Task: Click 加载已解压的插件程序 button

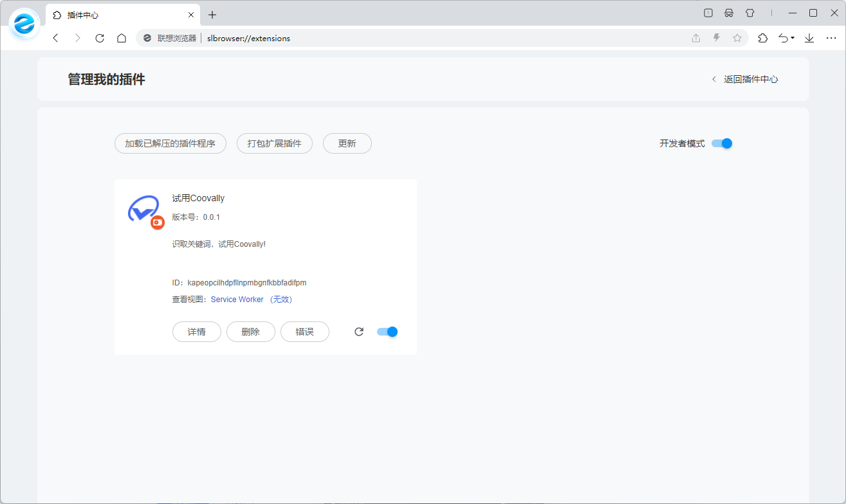Action: click(170, 143)
